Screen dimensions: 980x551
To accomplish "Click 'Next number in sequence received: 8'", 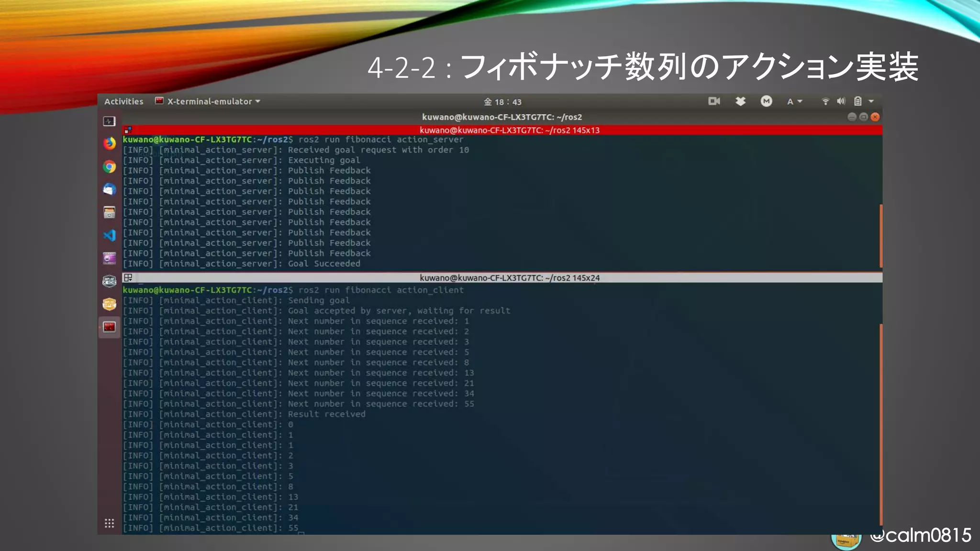I will [379, 363].
